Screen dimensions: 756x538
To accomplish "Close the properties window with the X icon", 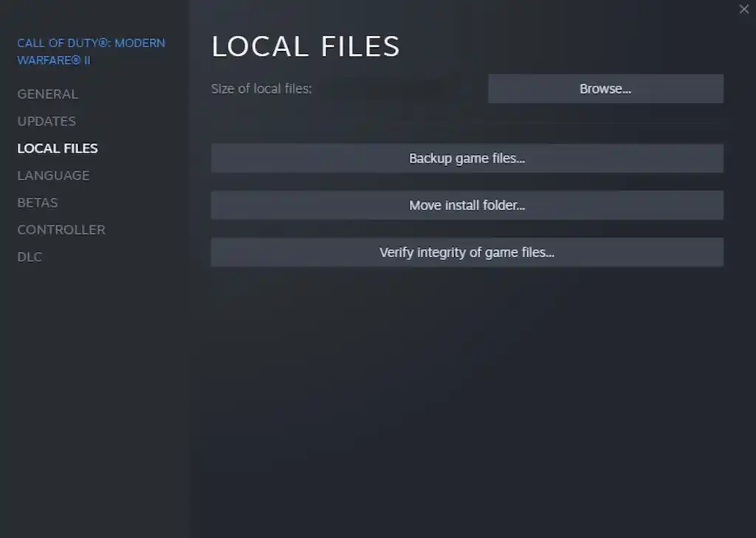I will click(x=744, y=9).
